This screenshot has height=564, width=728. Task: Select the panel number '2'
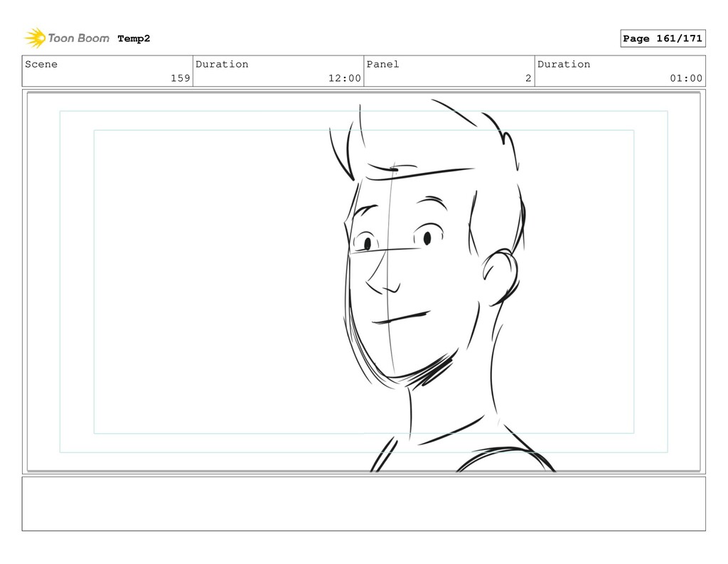528,78
